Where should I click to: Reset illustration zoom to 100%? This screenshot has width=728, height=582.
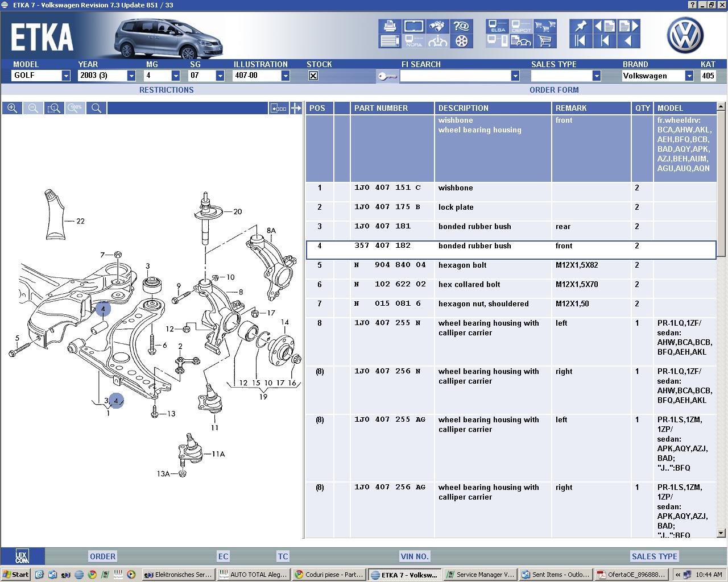coord(75,108)
